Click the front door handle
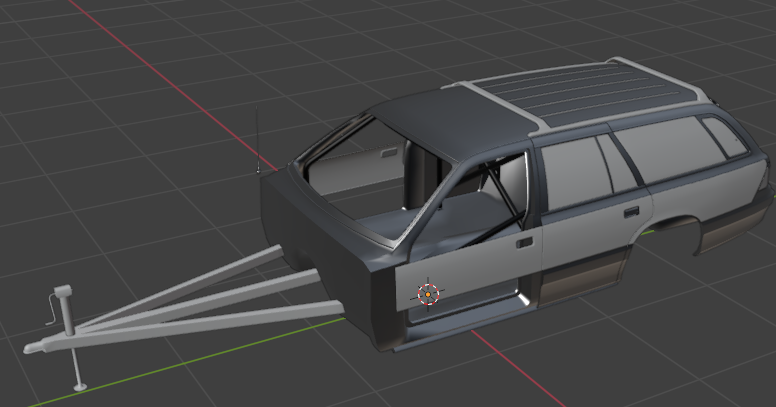Viewport: 776px width, 407px height. (524, 243)
